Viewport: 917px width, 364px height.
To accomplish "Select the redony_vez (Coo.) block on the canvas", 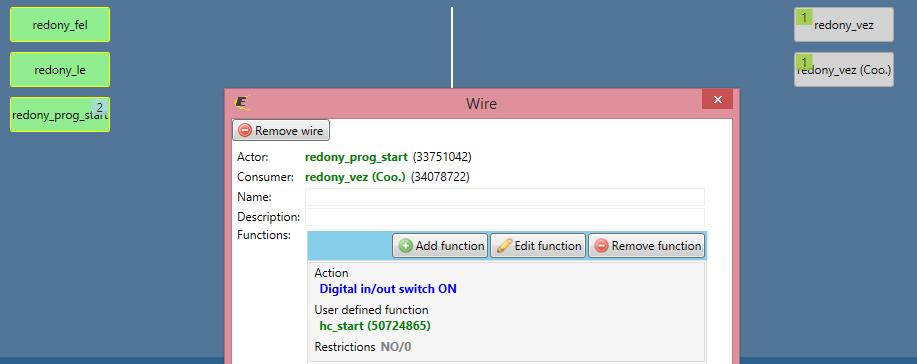I will coord(843,70).
